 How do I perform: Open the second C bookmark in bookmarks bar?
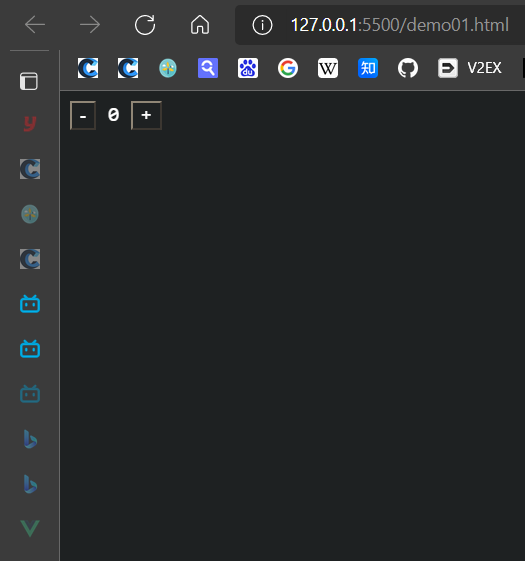point(128,68)
